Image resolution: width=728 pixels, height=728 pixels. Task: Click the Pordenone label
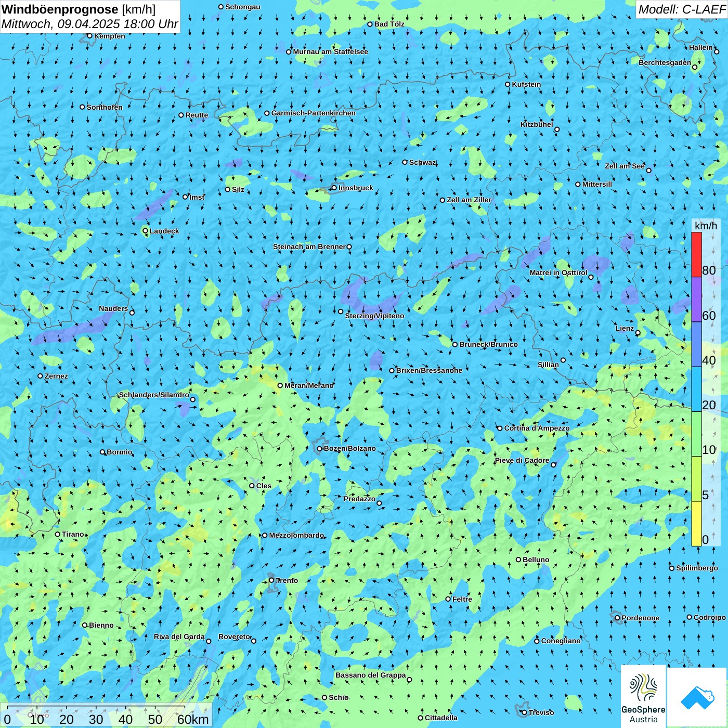(641, 618)
